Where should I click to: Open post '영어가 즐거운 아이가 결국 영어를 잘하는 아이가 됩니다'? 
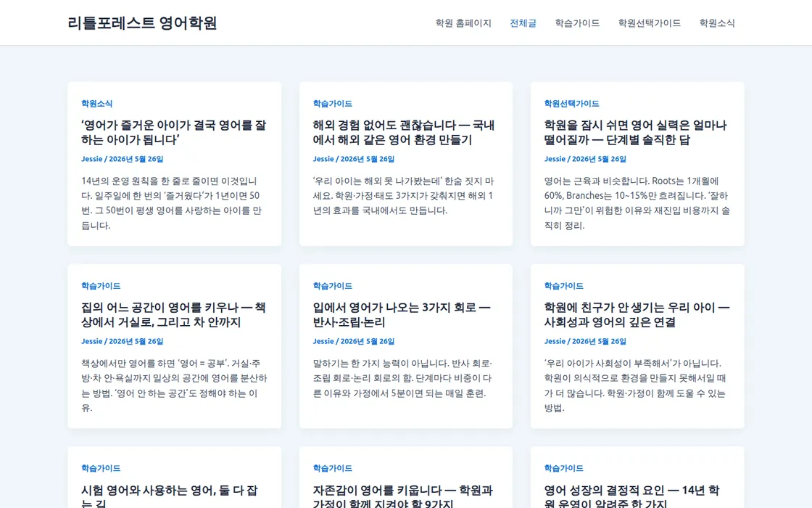click(174, 132)
